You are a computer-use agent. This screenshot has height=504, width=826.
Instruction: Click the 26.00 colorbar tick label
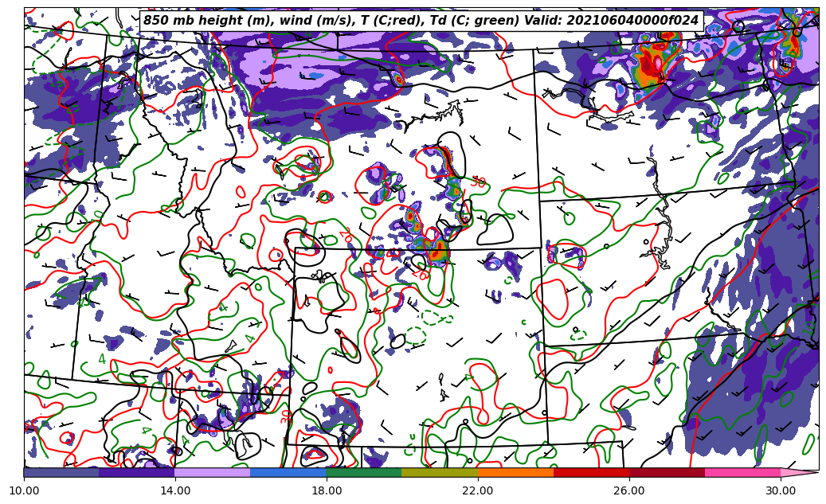[x=629, y=490]
